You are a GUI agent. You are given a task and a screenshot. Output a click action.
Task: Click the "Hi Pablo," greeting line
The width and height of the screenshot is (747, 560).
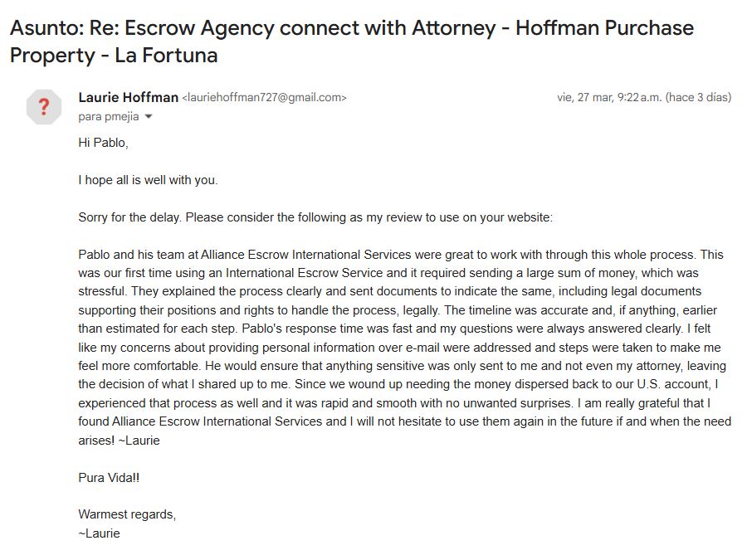pyautogui.click(x=104, y=143)
